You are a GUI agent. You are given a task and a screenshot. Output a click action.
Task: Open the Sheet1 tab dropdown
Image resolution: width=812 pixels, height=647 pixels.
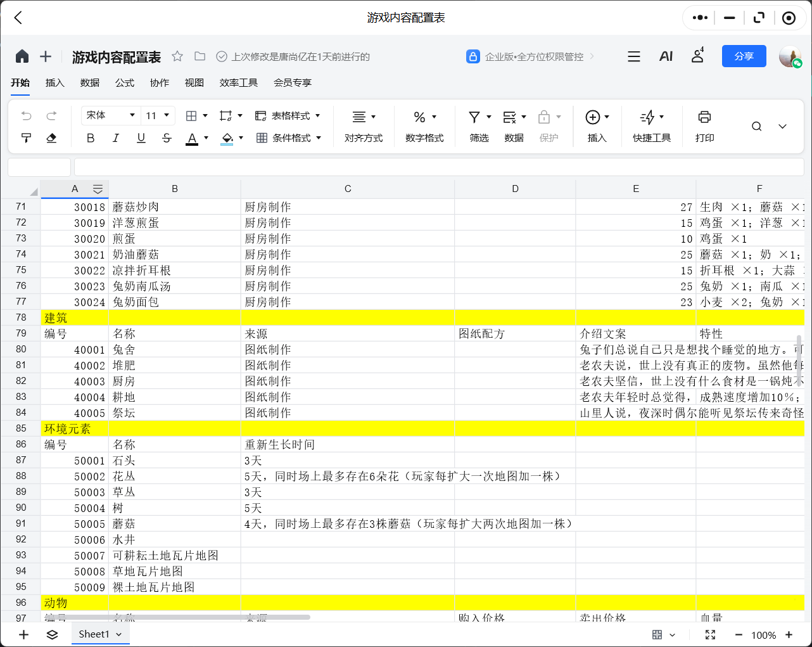point(118,634)
